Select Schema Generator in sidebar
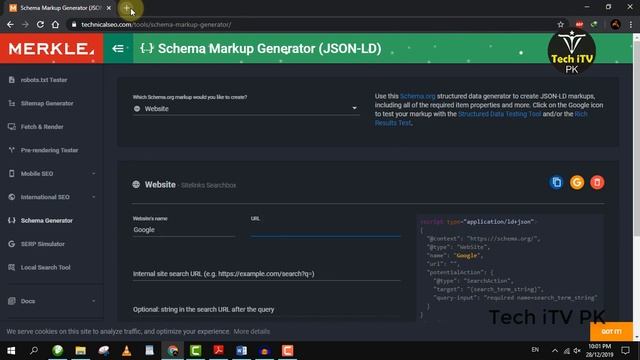640x360 pixels. 47,220
